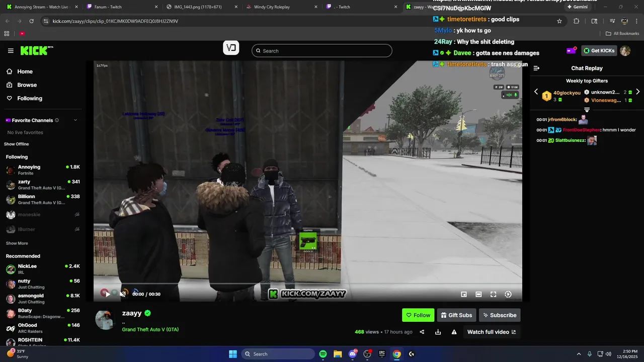Open the All Bookmarks folder
Viewport: 644px width, 362px height.
[x=622, y=34]
